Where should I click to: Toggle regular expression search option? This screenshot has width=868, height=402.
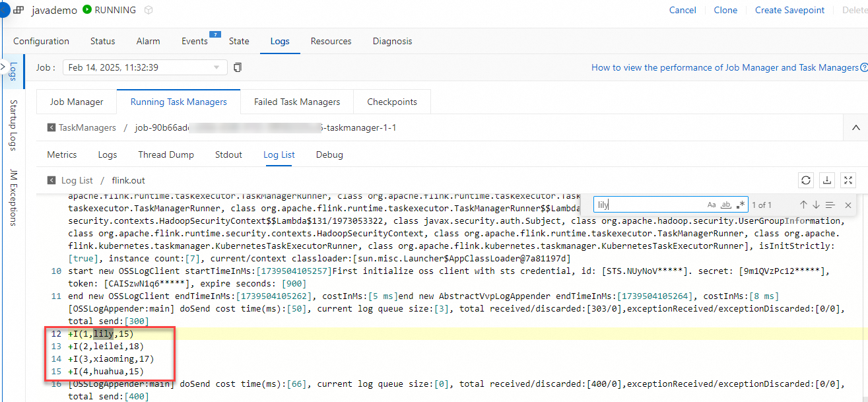741,205
